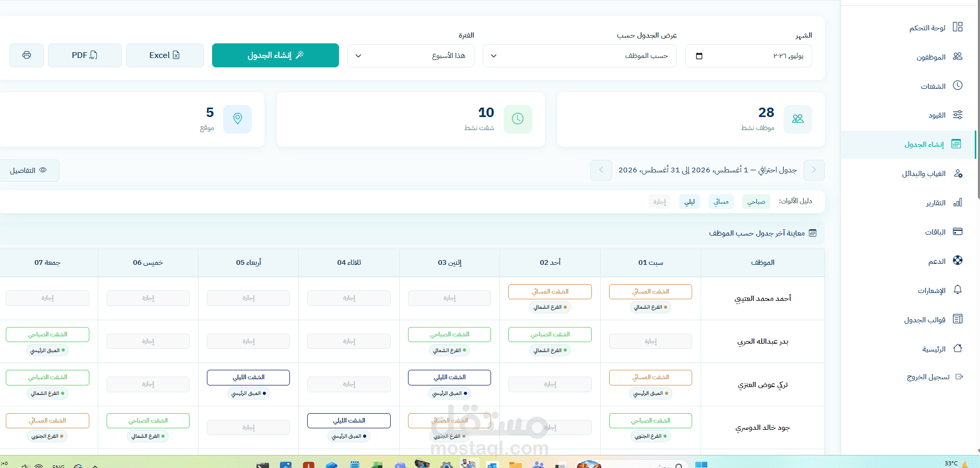Click the قوالب الجدول label in sidebar

pyautogui.click(x=925, y=320)
